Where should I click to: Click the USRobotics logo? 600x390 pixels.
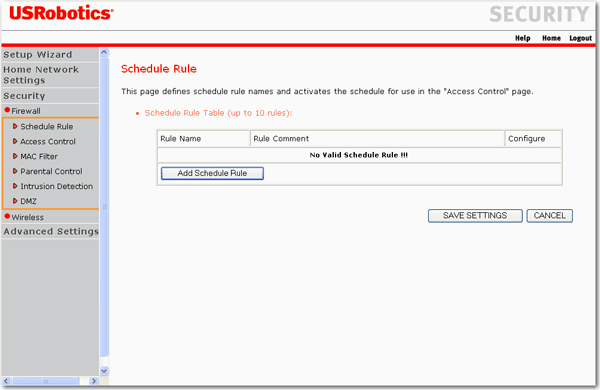pos(61,13)
